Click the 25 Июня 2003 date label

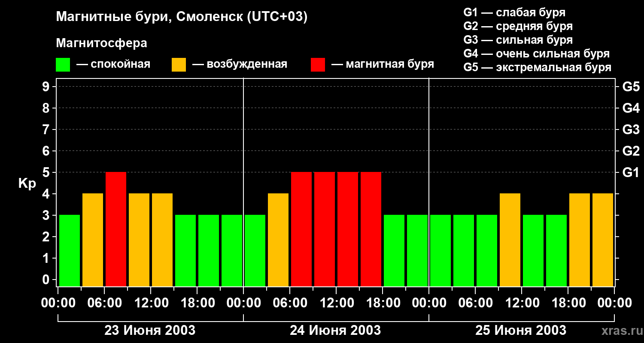(x=521, y=331)
